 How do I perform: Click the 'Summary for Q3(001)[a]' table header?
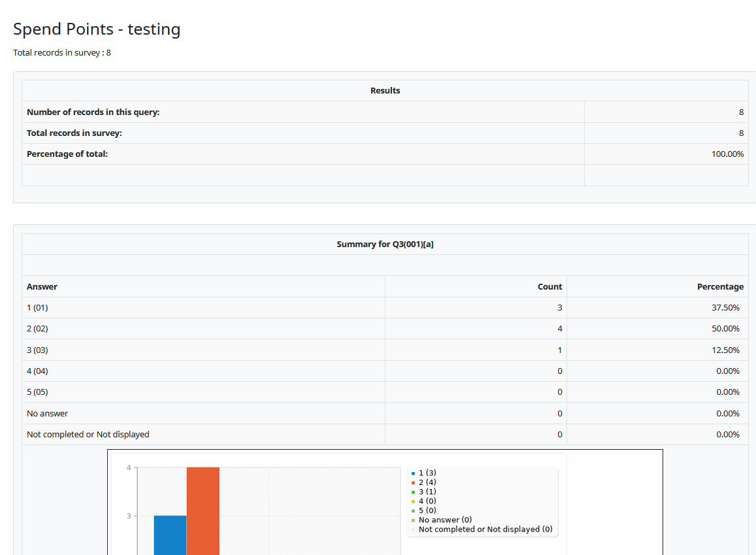(385, 244)
